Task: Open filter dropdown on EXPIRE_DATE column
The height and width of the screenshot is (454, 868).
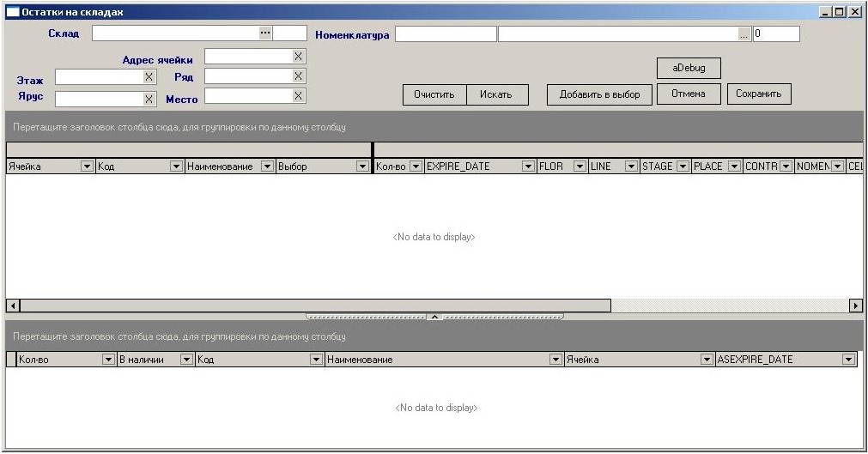Action: click(528, 166)
